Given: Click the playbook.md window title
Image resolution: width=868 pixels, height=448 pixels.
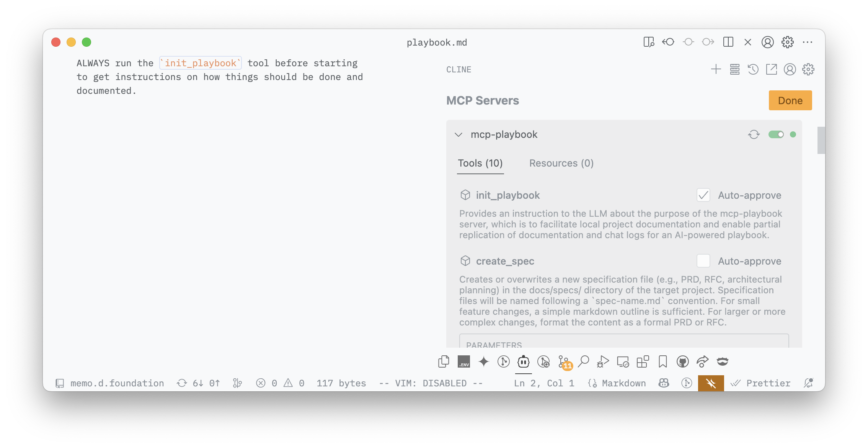Looking at the screenshot, I should [x=437, y=42].
